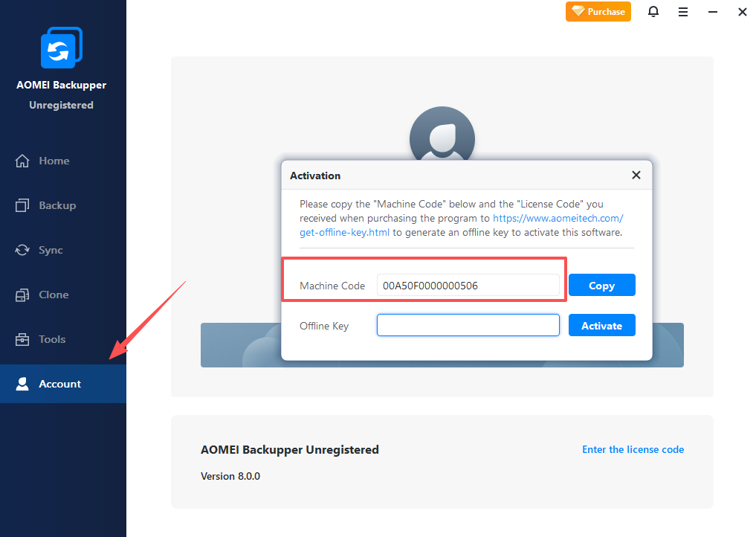The height and width of the screenshot is (537, 756).
Task: Focus the Offline Key input field
Action: pos(468,326)
